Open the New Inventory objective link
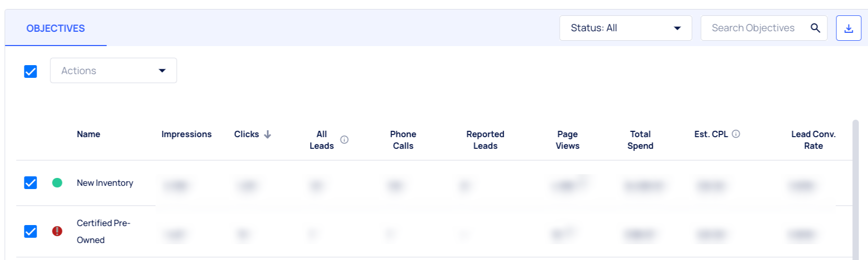Image resolution: width=868 pixels, height=260 pixels. (x=105, y=183)
